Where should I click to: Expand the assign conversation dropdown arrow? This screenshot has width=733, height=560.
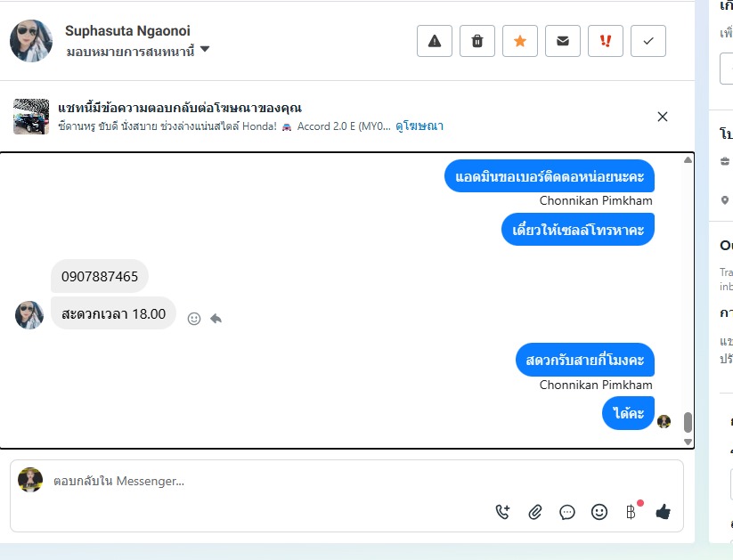205,49
